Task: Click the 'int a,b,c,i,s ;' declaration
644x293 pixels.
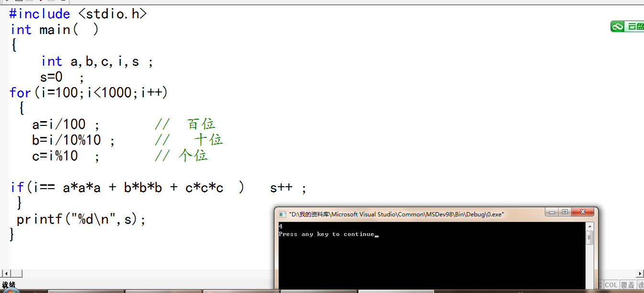Action: 97,61
